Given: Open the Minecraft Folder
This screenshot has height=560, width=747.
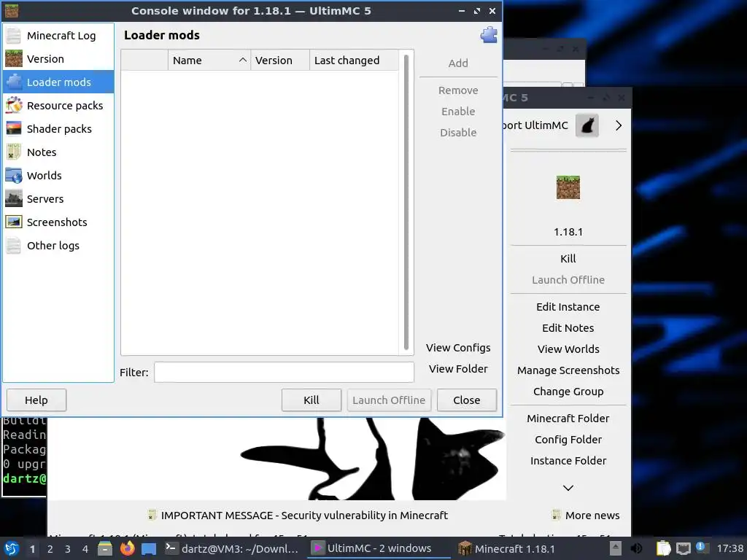Looking at the screenshot, I should pyautogui.click(x=568, y=419).
